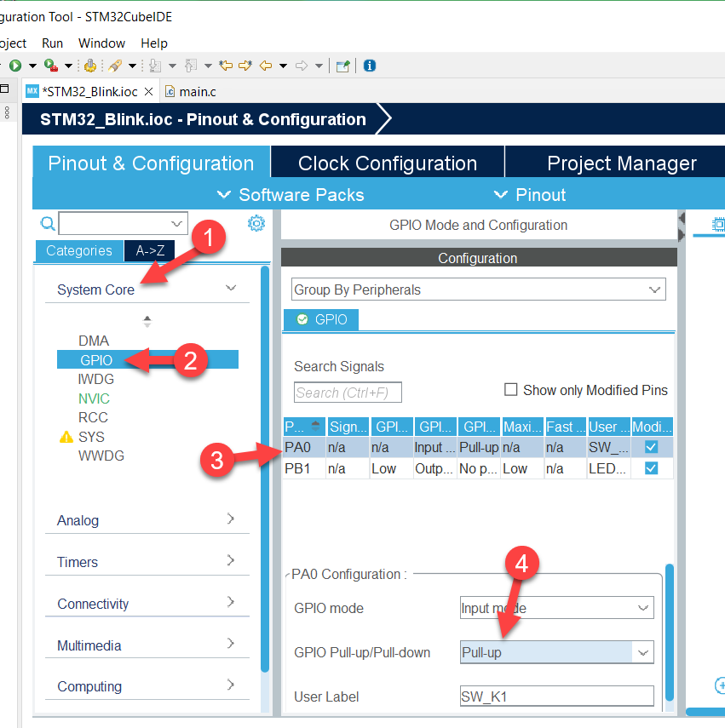
Task: Open the gear settings icon above categories
Action: click(256, 223)
